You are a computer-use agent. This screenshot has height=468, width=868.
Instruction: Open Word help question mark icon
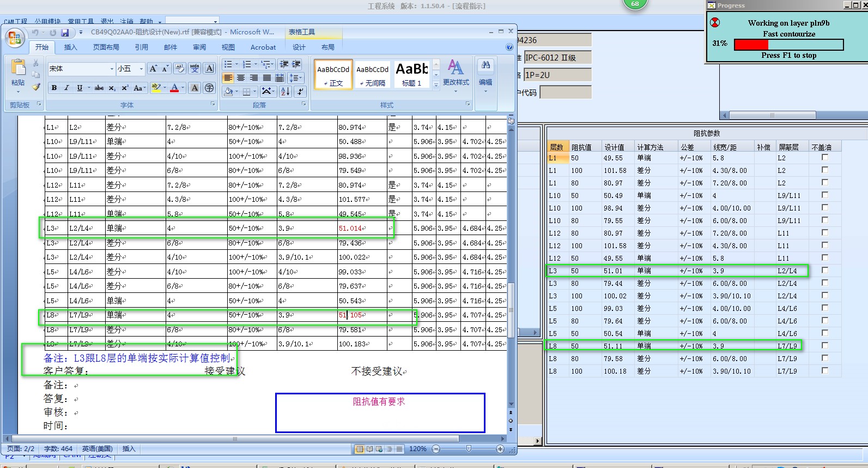(x=509, y=47)
